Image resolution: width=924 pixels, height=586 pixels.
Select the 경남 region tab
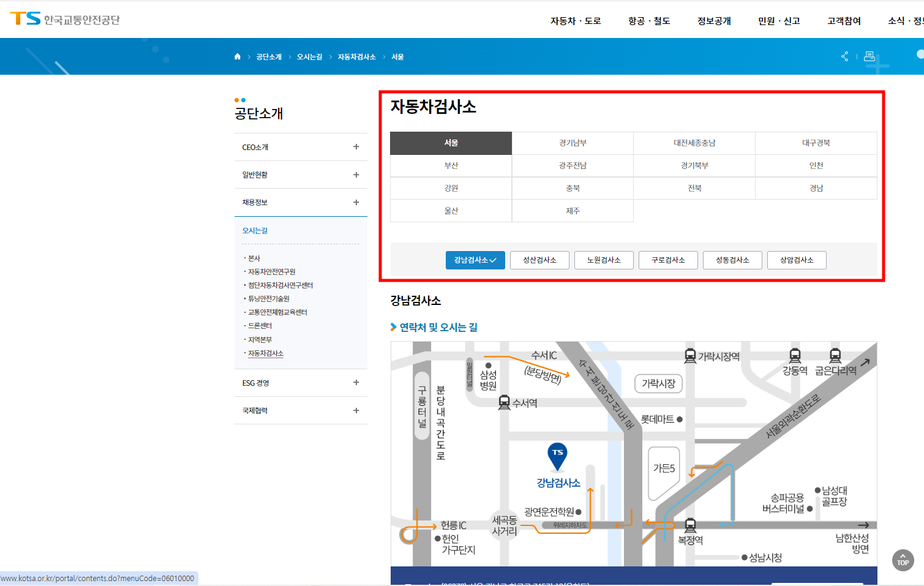[x=816, y=188]
